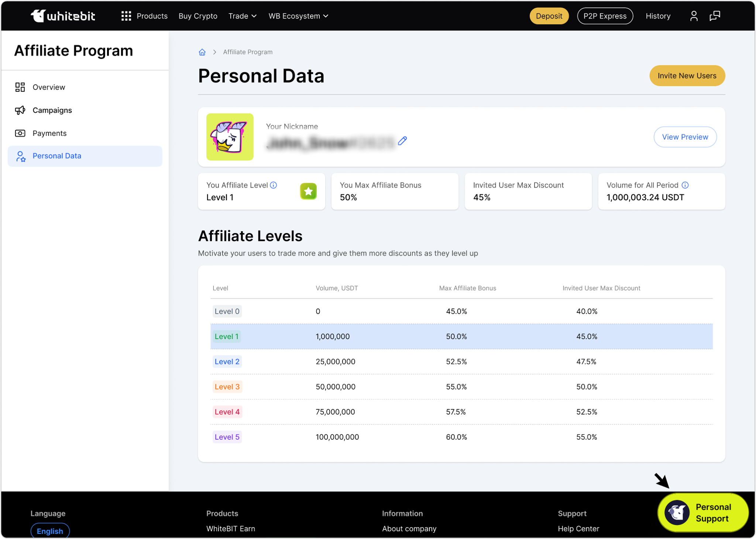Click the green star level badge

click(308, 191)
